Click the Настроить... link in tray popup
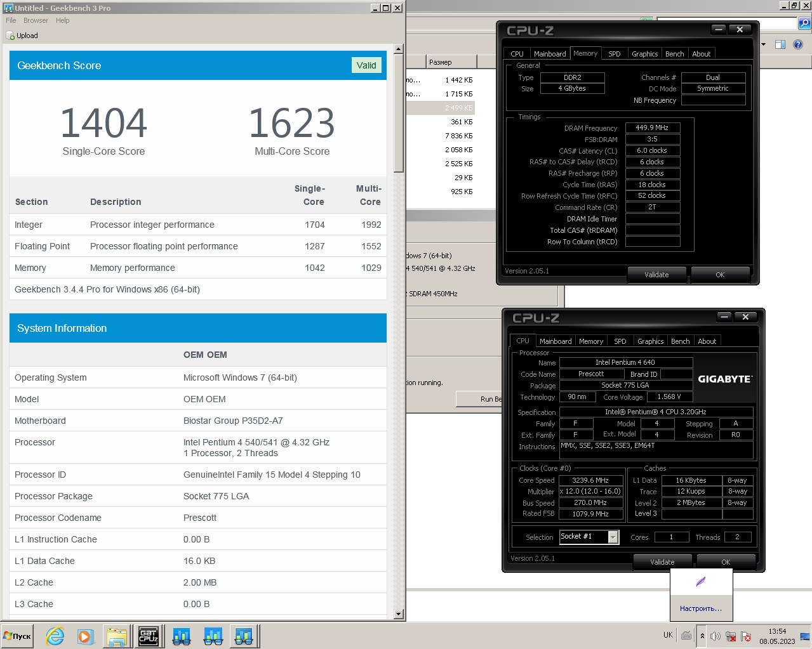Screen dimensions: 812x649 [x=701, y=608]
